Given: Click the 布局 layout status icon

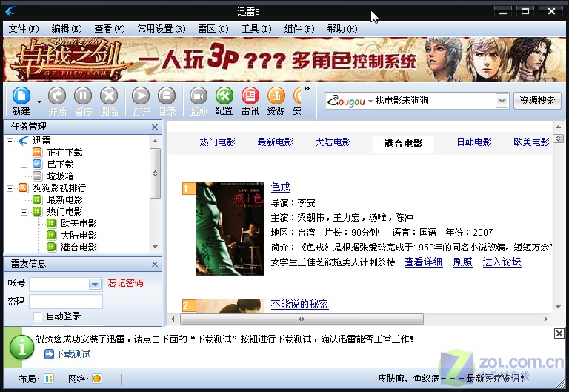Looking at the screenshot, I should click(49, 379).
